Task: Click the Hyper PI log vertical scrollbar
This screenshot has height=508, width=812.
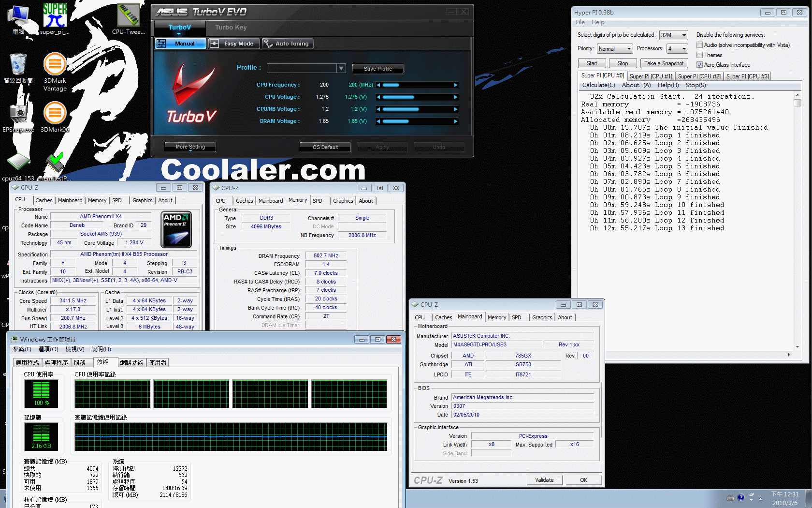Action: [x=797, y=221]
